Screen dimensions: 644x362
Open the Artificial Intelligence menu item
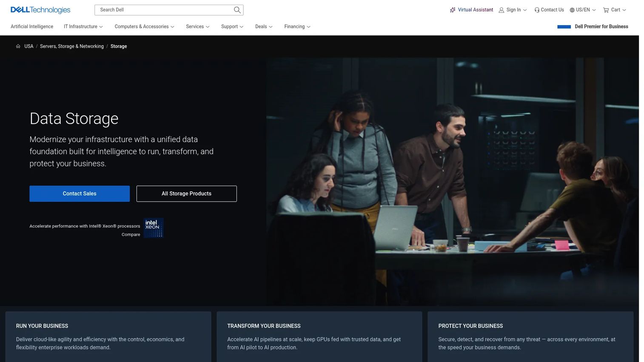pyautogui.click(x=32, y=26)
